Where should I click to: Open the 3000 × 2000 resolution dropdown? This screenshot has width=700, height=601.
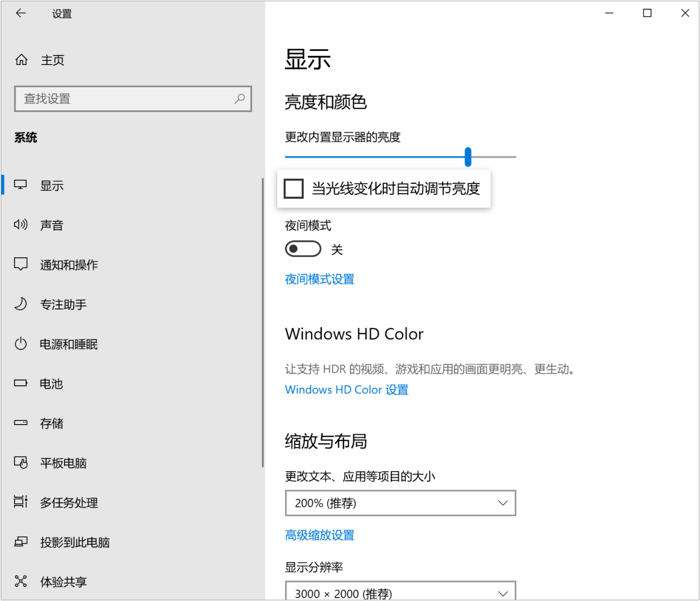click(400, 591)
